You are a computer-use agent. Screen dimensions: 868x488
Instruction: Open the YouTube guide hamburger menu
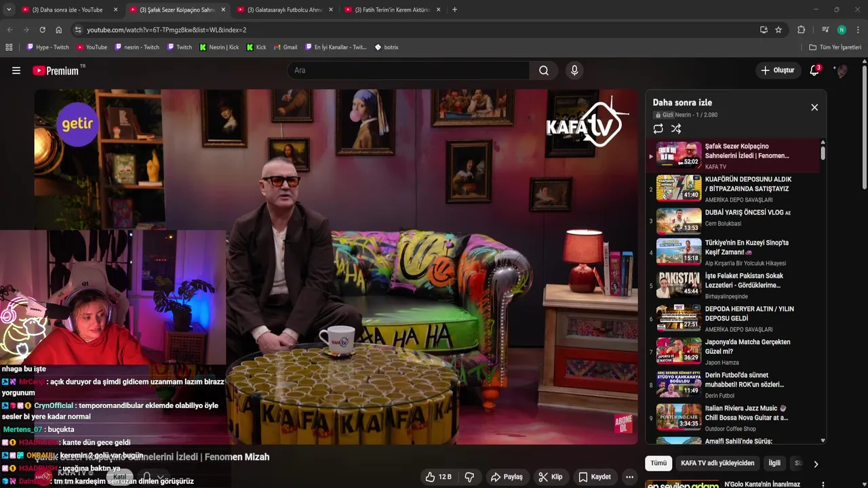click(x=16, y=70)
